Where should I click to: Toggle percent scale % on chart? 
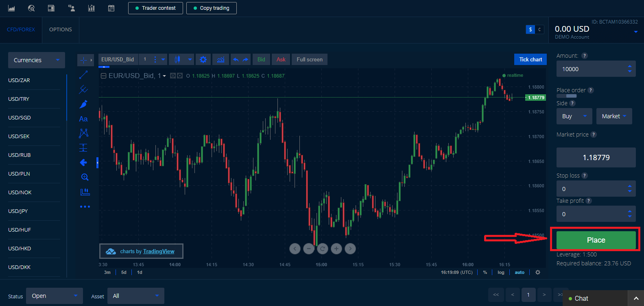tap(485, 272)
